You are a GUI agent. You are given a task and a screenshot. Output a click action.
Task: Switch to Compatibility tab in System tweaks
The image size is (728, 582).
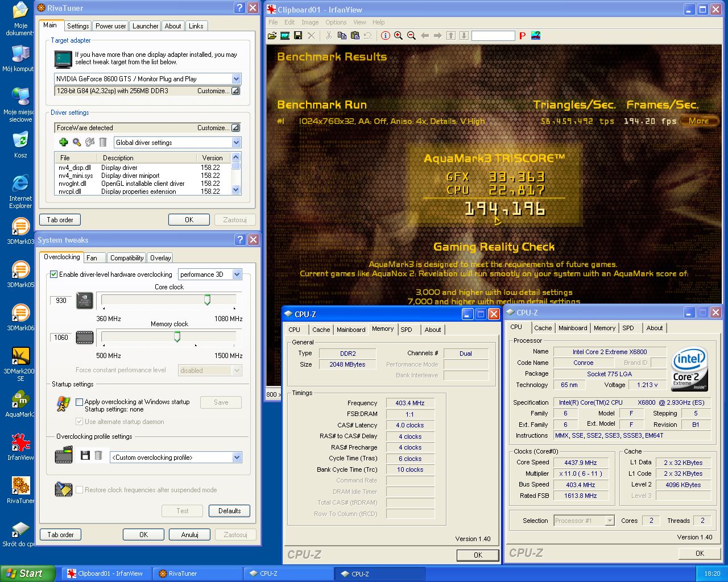tap(127, 258)
